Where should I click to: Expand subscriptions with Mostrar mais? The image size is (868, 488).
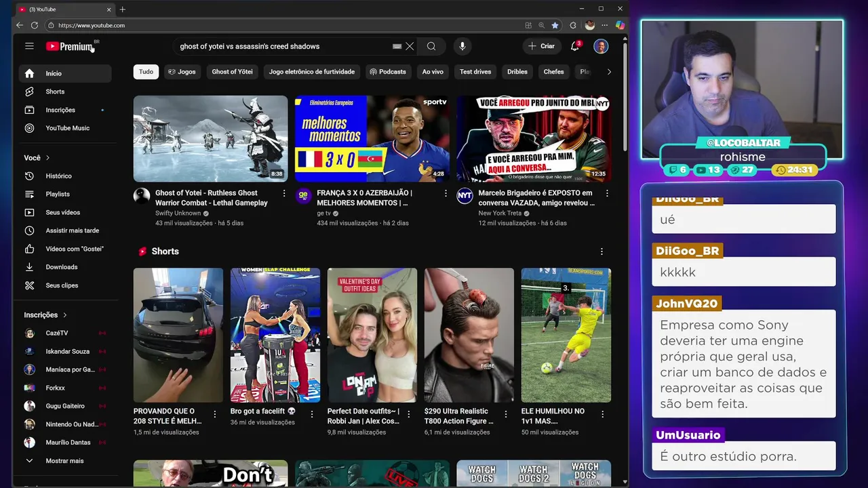point(65,461)
